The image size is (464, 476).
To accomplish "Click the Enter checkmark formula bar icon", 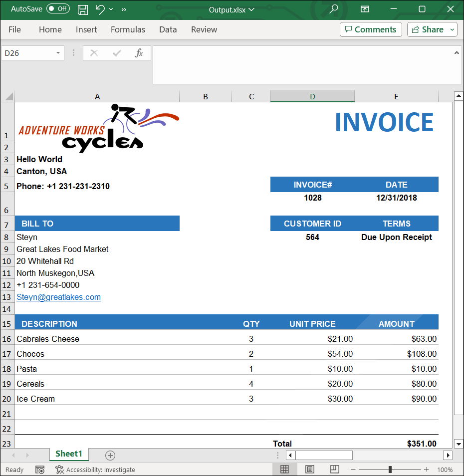I will coord(117,53).
